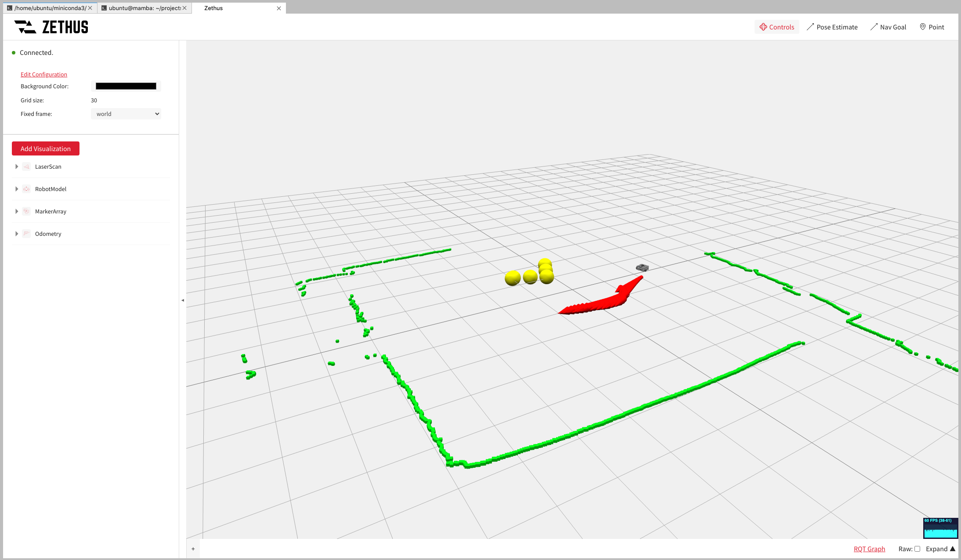Click the MarkerArray label

point(51,211)
